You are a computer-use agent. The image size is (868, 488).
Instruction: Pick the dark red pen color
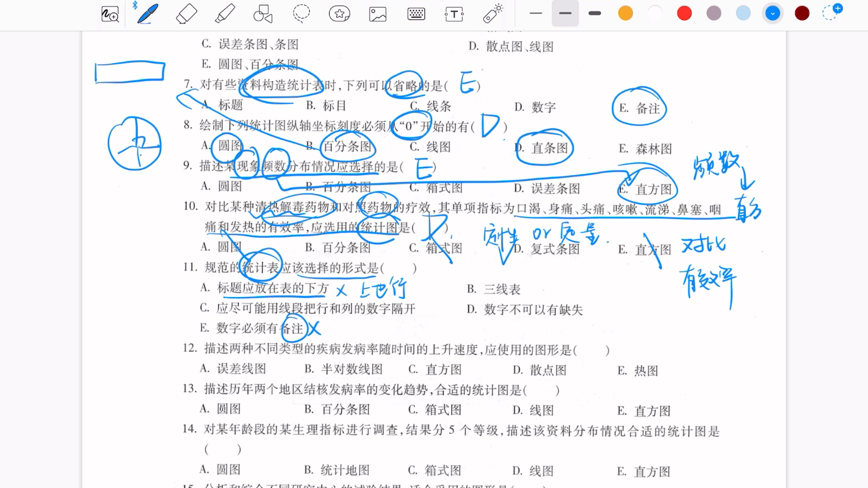pyautogui.click(x=802, y=13)
